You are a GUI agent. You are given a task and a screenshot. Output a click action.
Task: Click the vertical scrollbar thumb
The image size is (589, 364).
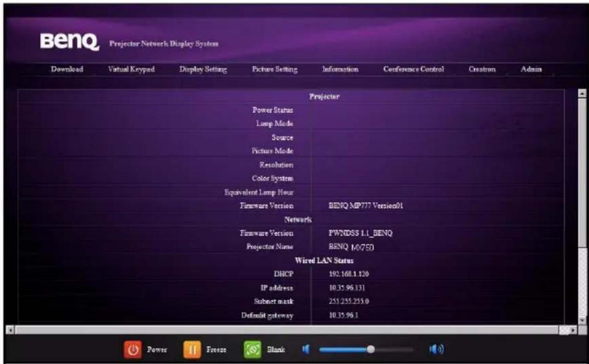[x=582, y=173]
